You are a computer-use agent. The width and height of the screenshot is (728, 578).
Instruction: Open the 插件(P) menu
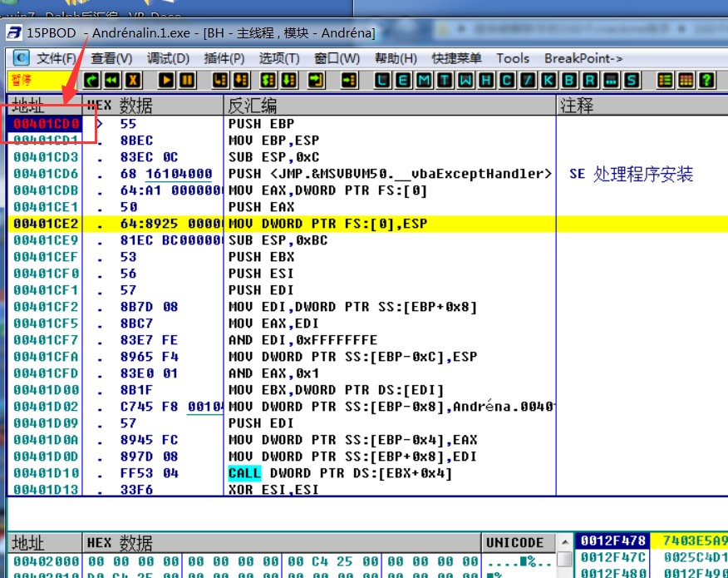tap(224, 58)
